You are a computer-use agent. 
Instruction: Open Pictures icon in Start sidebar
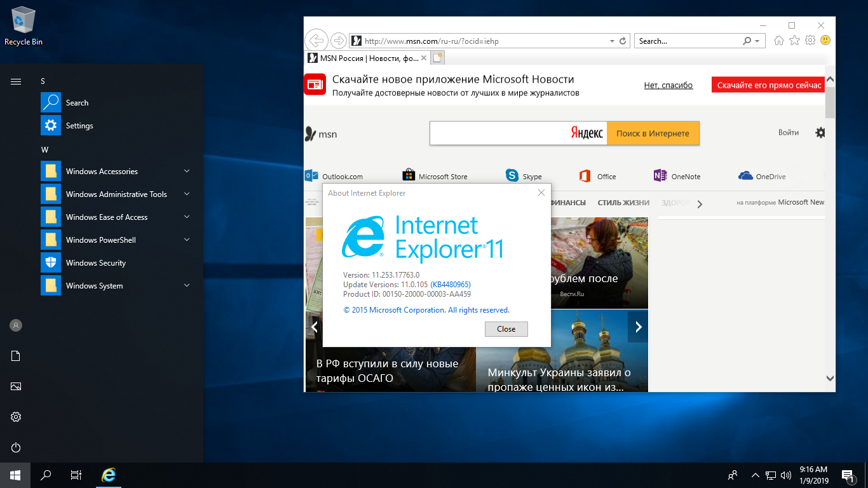click(x=16, y=386)
